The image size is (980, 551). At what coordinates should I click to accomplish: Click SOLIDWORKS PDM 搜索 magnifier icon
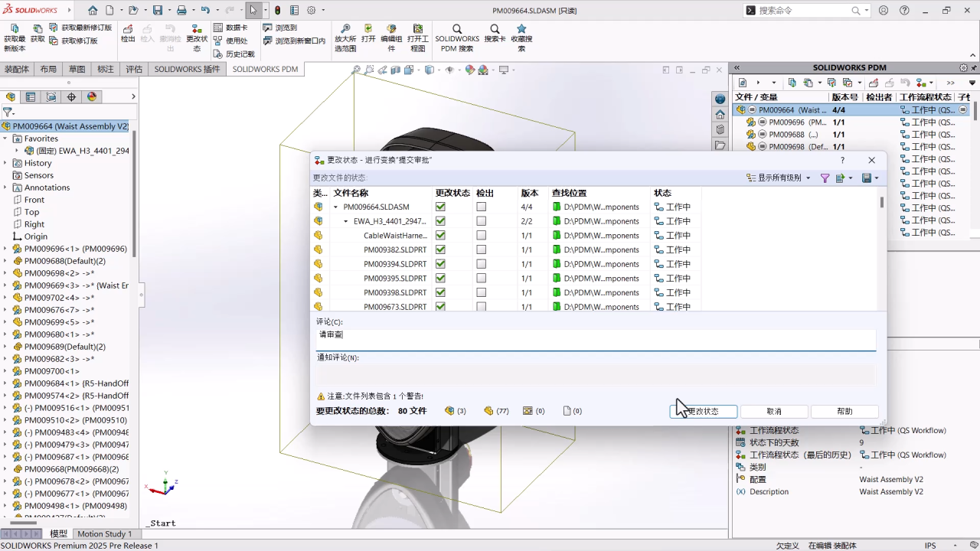457,29
